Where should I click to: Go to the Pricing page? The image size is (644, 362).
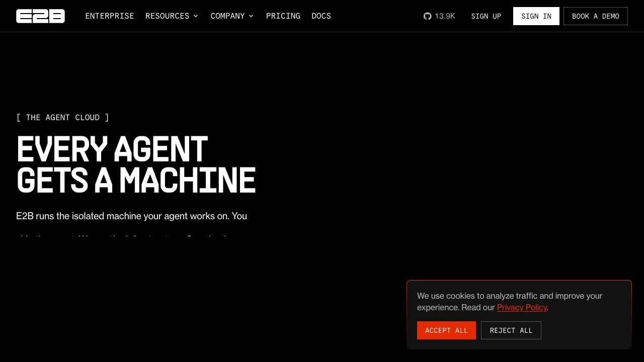point(283,16)
